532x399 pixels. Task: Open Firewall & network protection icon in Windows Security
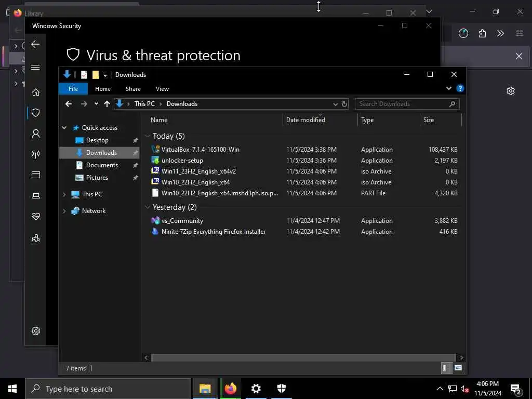point(36,154)
